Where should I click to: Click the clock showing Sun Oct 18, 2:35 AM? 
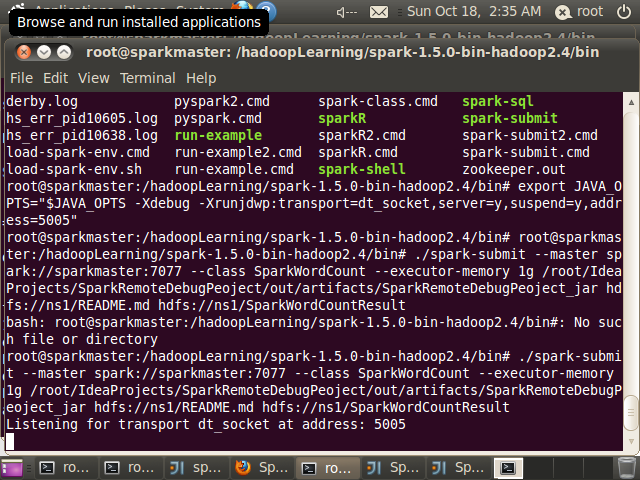(x=474, y=11)
